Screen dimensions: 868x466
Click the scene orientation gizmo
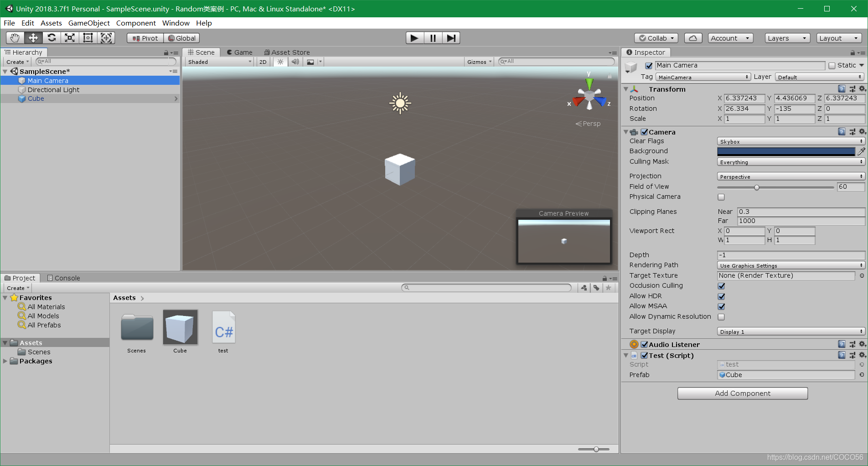[589, 96]
